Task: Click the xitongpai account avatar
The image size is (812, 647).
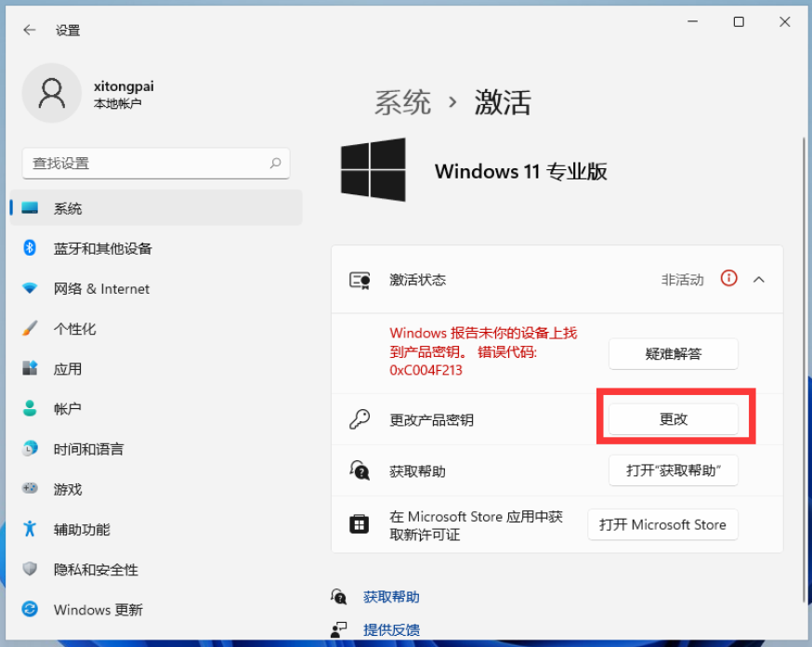Action: coord(52,93)
